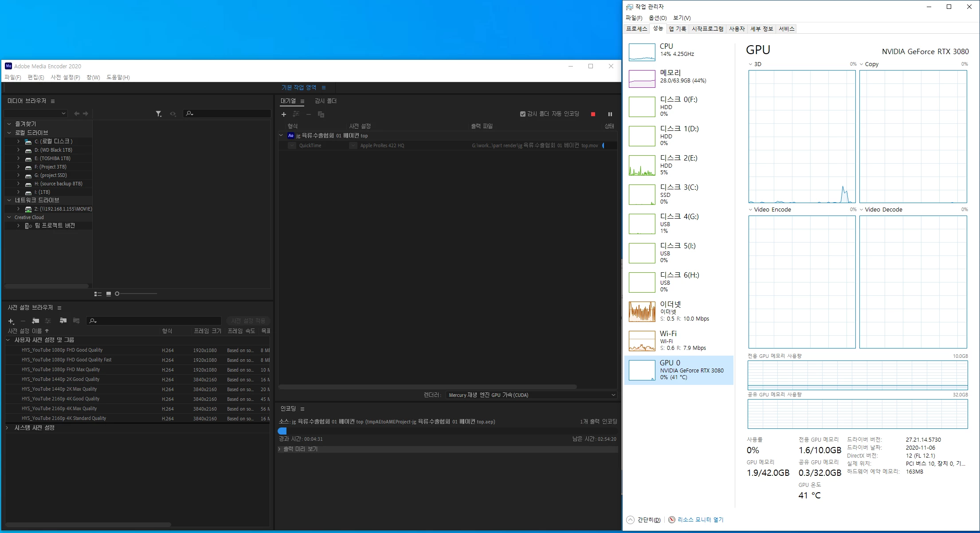Pause the encoding queue
Screen dimensions: 980x533
[610, 114]
